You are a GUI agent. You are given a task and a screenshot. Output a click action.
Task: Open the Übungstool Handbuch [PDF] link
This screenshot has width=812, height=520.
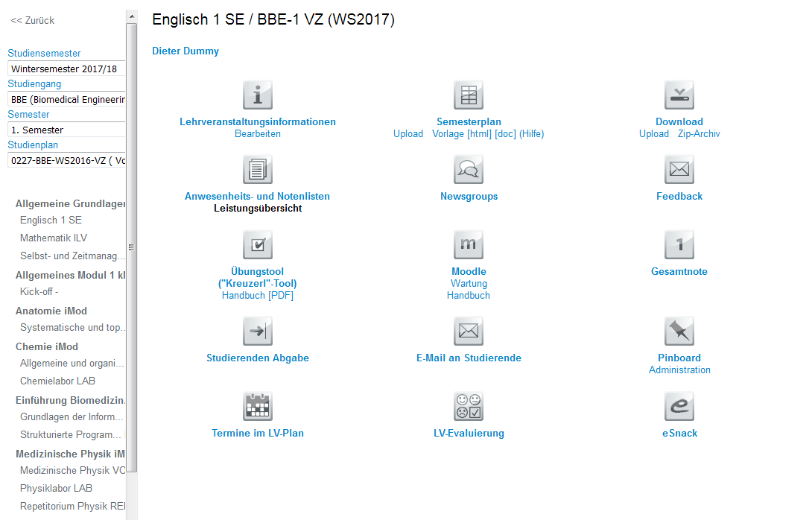(x=257, y=296)
